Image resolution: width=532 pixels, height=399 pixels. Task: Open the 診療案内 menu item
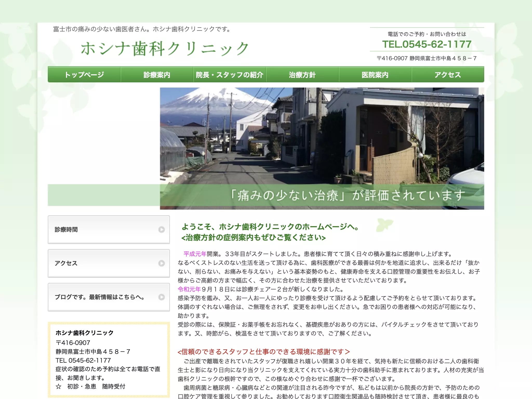[157, 75]
